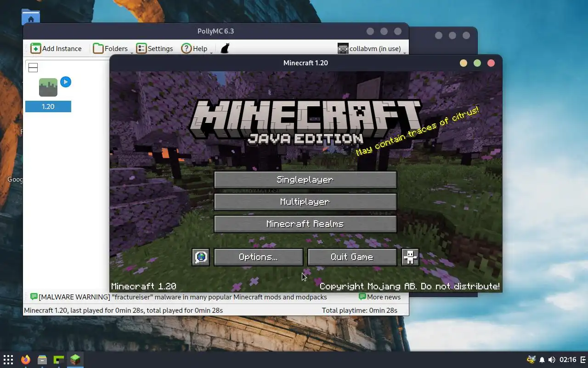Select the 1.20 instance label
Screen dimensions: 588x368
[x=48, y=107]
